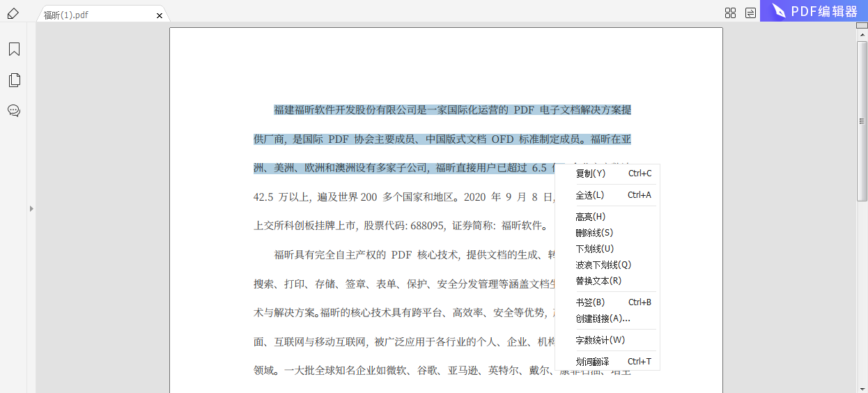Open the bookmarks panel icon
Screen dimensions: 868x393
[x=14, y=49]
